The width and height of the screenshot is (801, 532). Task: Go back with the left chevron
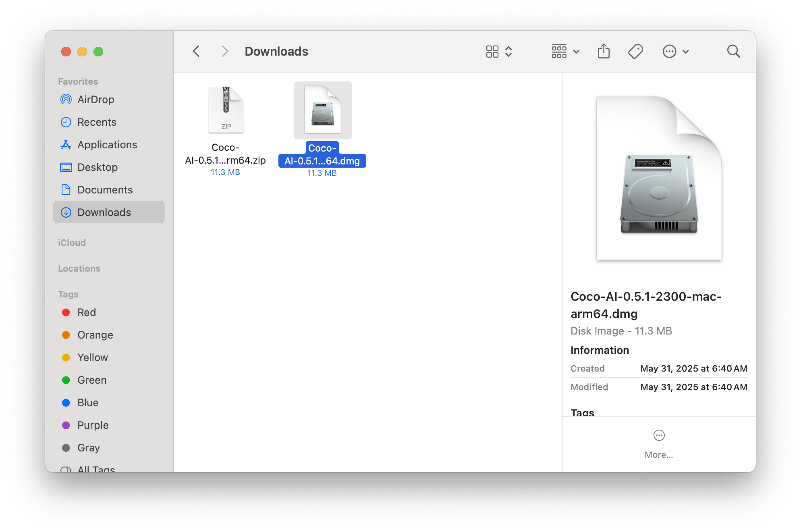pyautogui.click(x=196, y=52)
